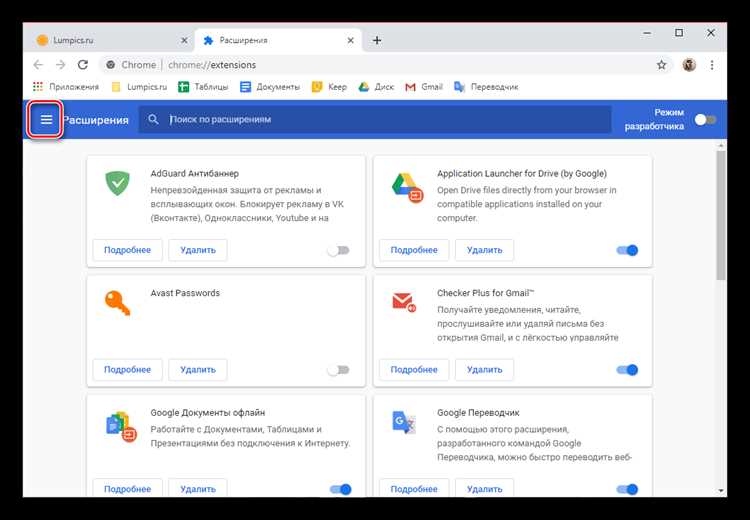This screenshot has height=520, width=750.
Task: Open the Таблицы bookmark
Action: (203, 87)
